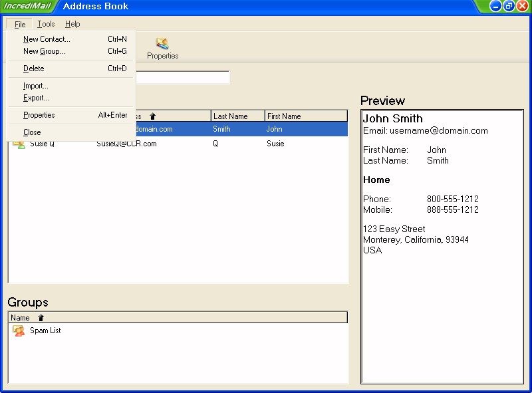Screen dimensions: 532x393
Task: Click the sort arrow in Groups Name header
Action: coord(41,318)
